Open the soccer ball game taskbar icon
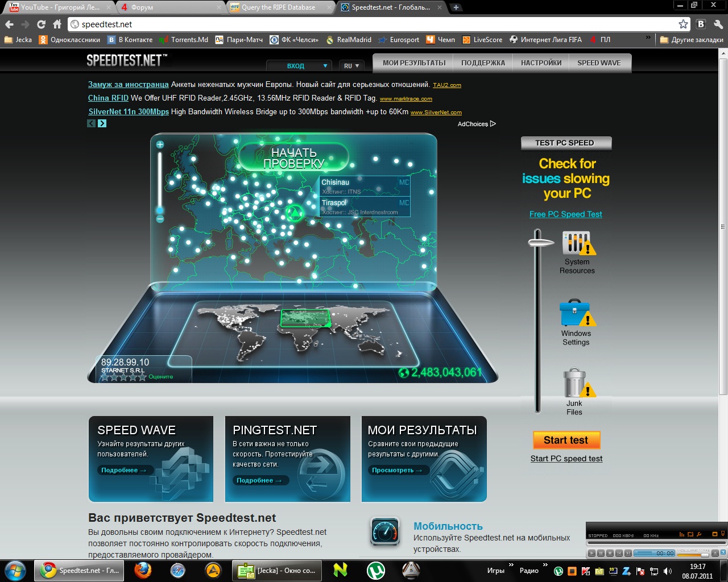Screen dimensions: 728x582 click(411, 571)
